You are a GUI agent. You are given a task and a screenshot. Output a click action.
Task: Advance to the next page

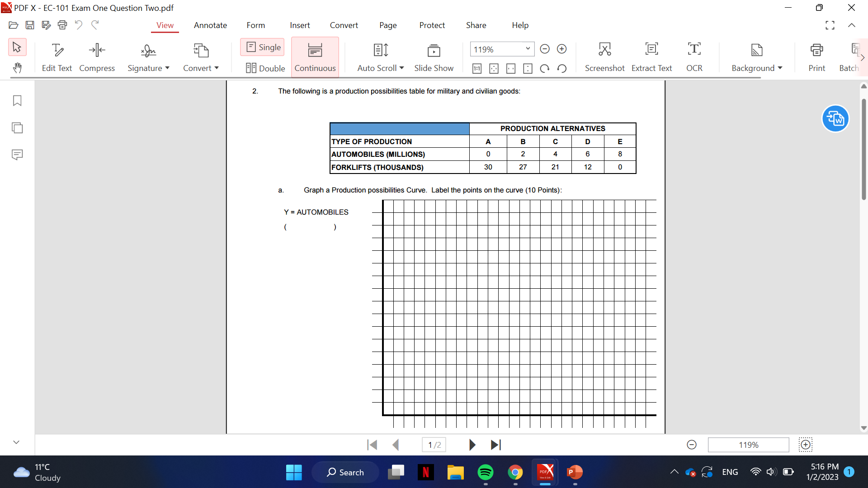point(472,445)
